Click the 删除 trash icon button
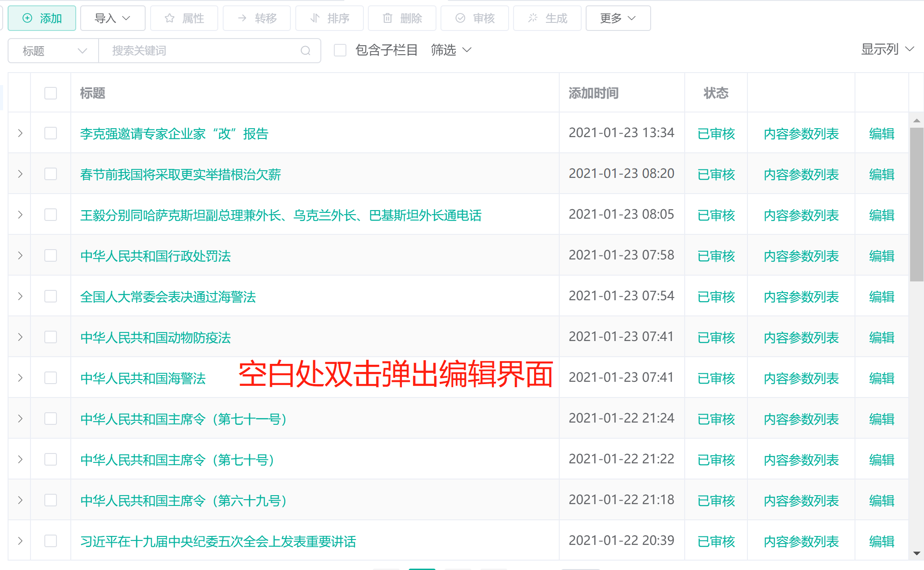This screenshot has width=924, height=570. click(x=402, y=18)
